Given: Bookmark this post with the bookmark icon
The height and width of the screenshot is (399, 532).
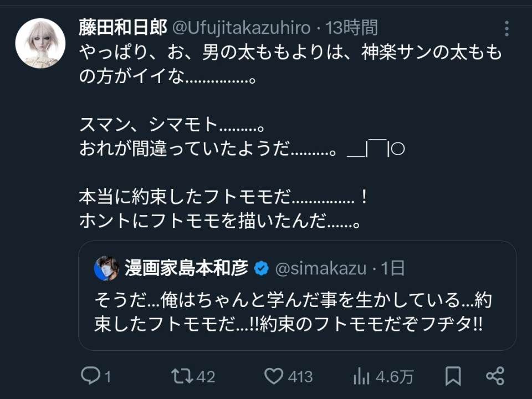Looking at the screenshot, I should 453,376.
